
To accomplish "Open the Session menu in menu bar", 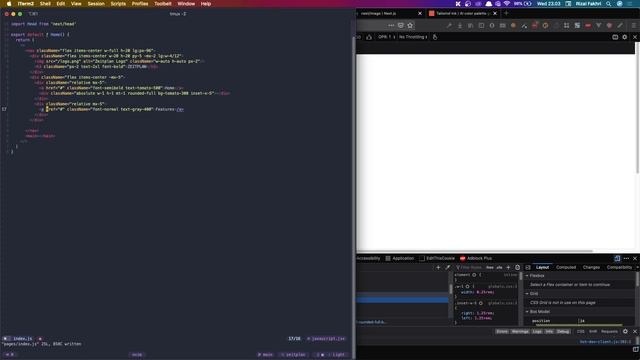I will click(96, 4).
